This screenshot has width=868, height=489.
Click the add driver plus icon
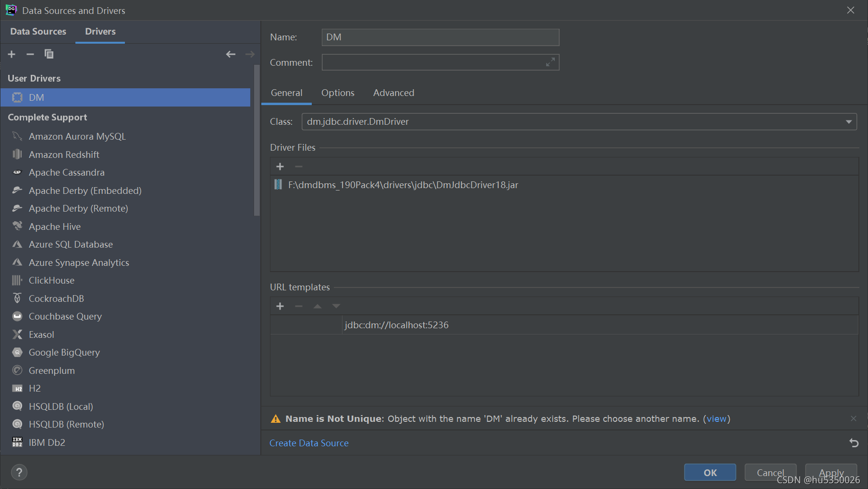tap(12, 54)
